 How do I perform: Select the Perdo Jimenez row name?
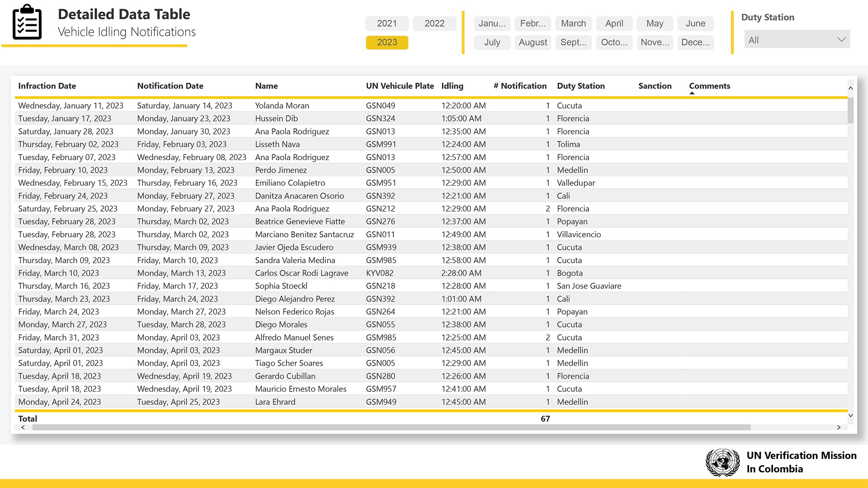point(281,170)
